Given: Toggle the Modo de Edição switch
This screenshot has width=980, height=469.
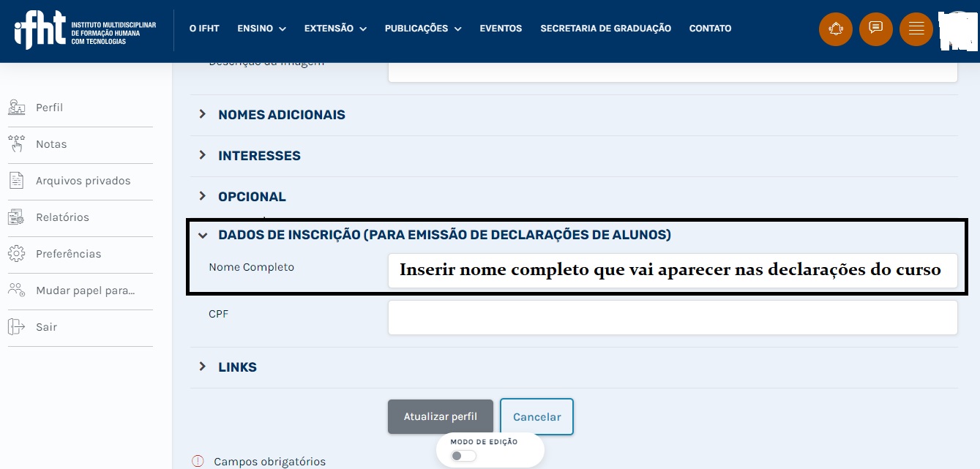Looking at the screenshot, I should (x=463, y=456).
